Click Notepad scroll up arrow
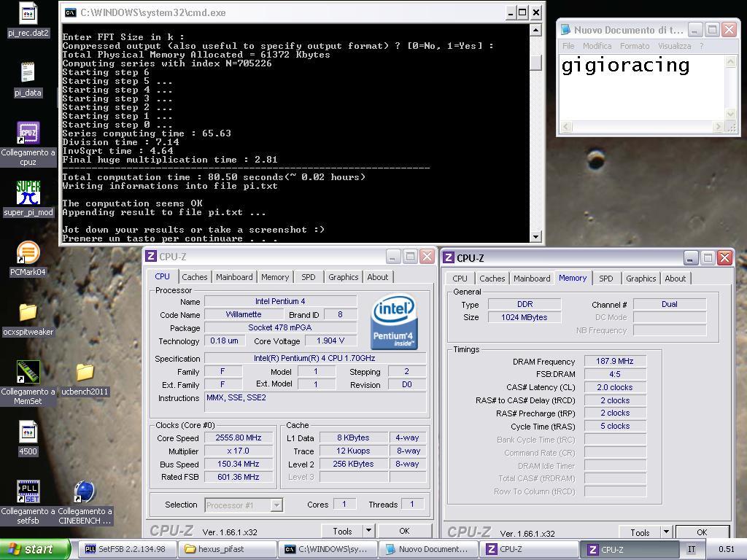Viewport: 747px width, 560px height. pyautogui.click(x=730, y=61)
